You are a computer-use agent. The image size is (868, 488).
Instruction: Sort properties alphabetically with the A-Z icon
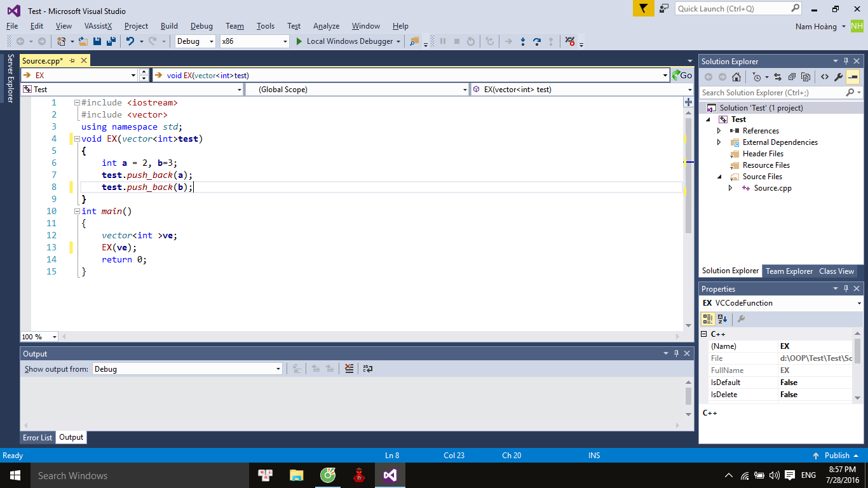point(722,319)
